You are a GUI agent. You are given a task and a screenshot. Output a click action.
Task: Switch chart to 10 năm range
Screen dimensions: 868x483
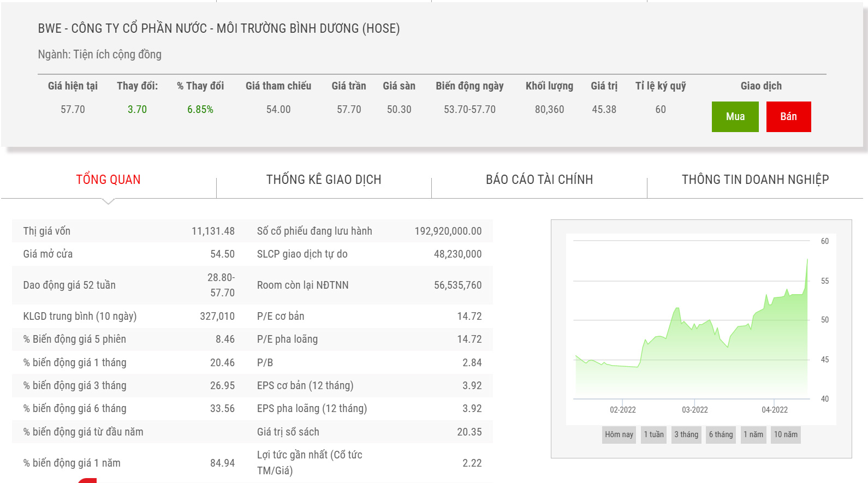pyautogui.click(x=786, y=434)
